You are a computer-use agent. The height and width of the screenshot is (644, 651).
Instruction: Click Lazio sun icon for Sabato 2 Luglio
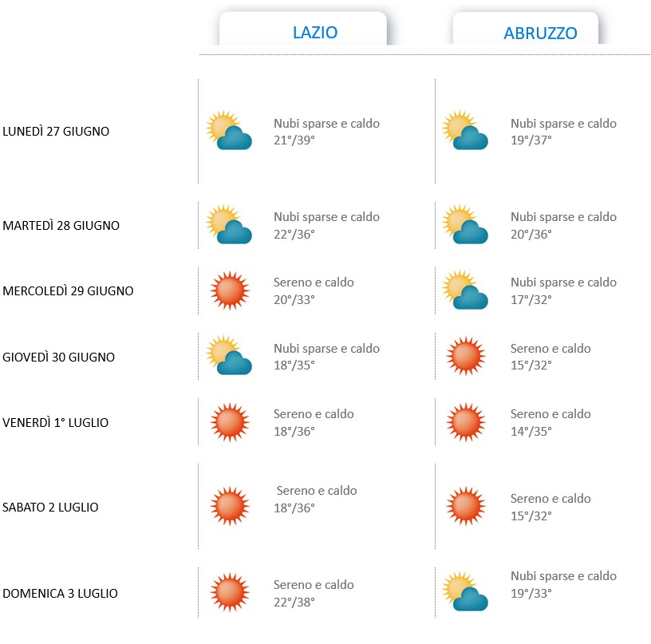230,506
